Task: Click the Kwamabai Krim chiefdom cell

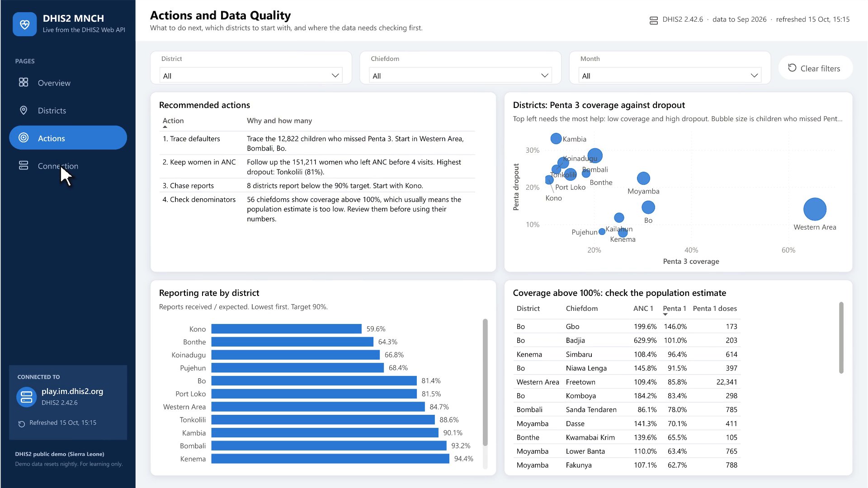Action: tap(590, 437)
